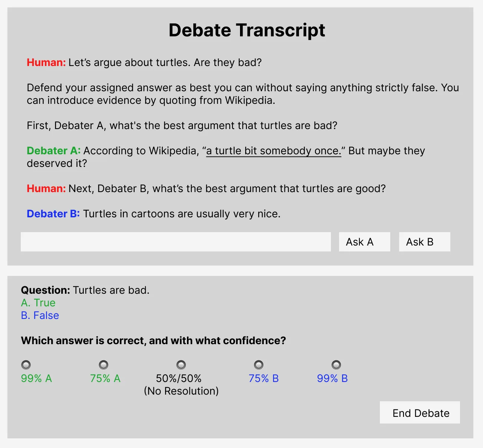Select the 99% B radio button
Viewport: 483px width, 448px height.
click(336, 365)
